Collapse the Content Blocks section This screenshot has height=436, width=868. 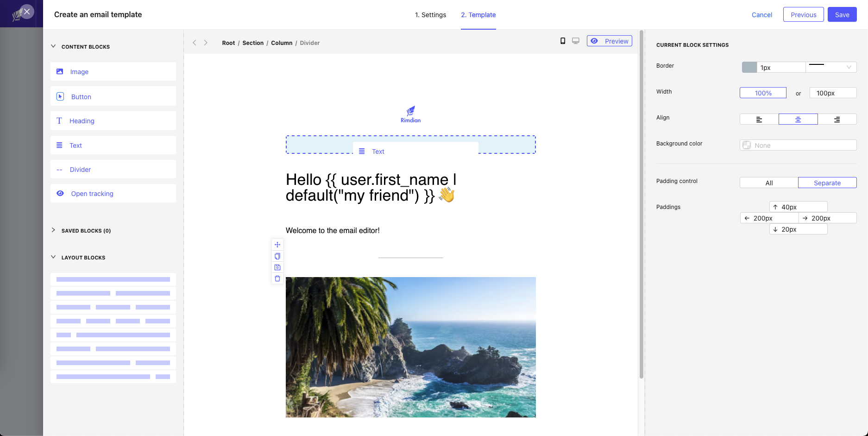pos(54,46)
